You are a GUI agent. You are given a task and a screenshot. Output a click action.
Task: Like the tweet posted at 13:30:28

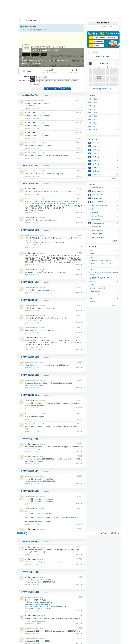click(82, 158)
